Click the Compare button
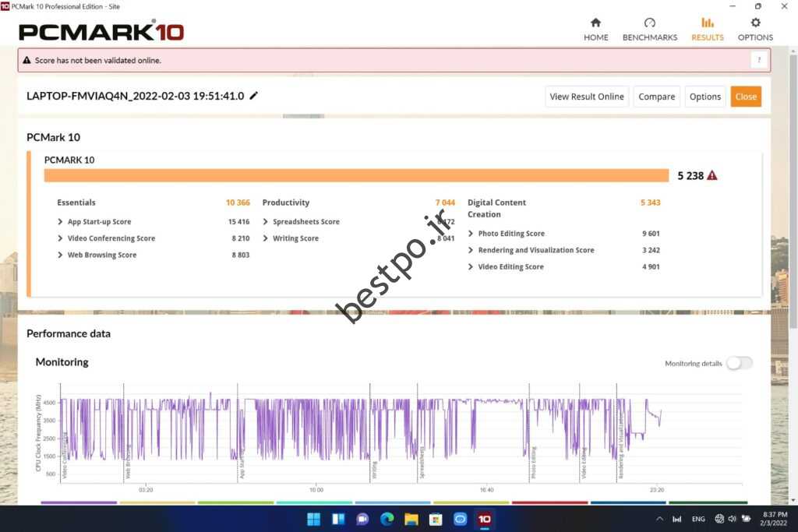The image size is (798, 532). point(656,97)
